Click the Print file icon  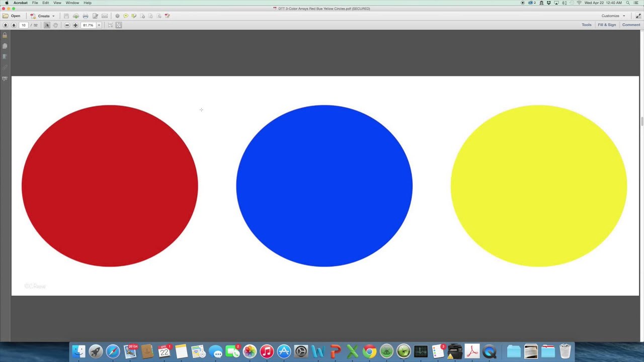(86, 16)
